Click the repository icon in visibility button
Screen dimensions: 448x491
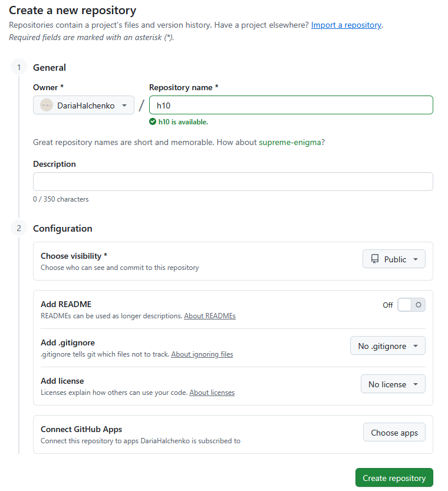(375, 259)
